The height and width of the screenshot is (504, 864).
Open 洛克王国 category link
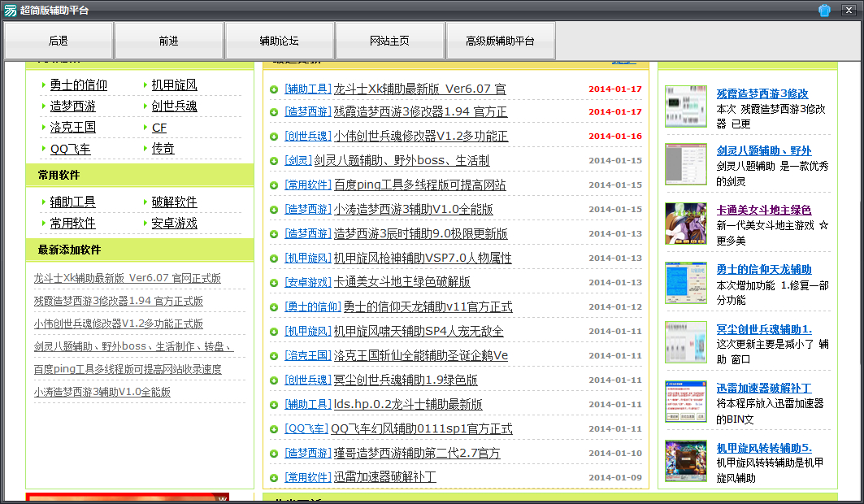(72, 128)
